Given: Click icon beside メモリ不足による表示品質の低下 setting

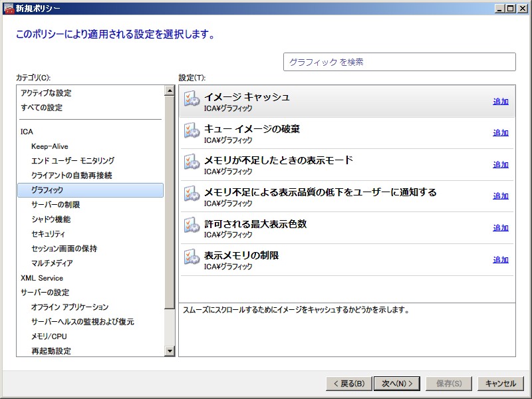Looking at the screenshot, I should click(192, 194).
